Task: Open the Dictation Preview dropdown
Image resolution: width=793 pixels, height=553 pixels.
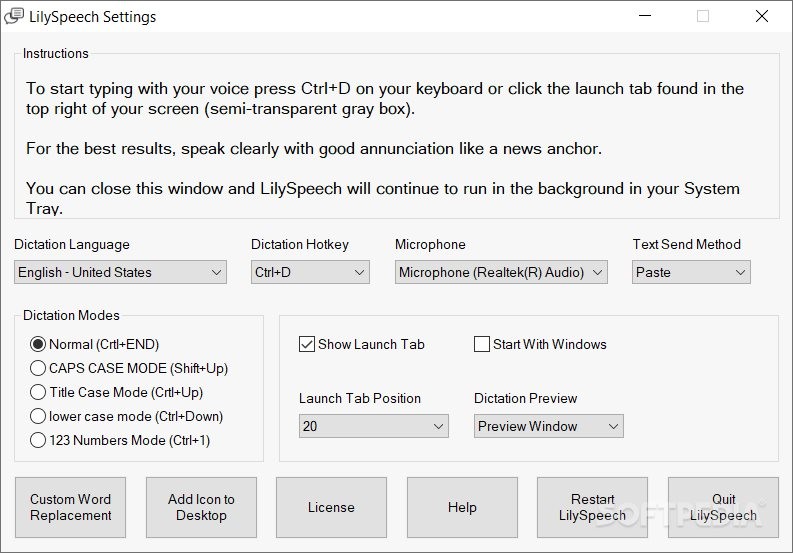Action: (549, 426)
